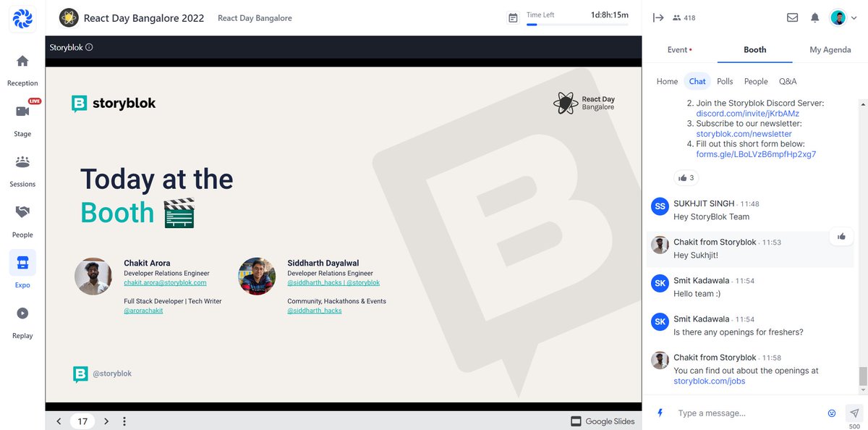Open the People handshake icon in sidebar
The width and height of the screenshot is (868, 430).
click(22, 212)
